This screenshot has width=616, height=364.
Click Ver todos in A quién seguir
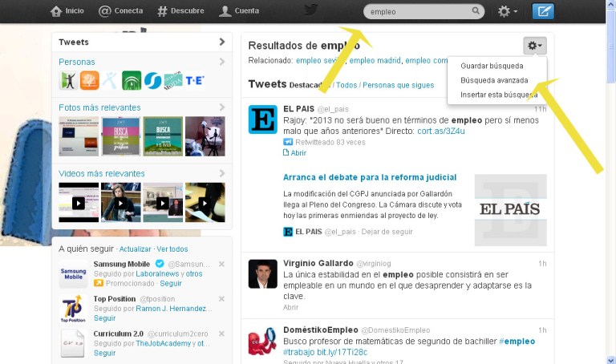(172, 249)
